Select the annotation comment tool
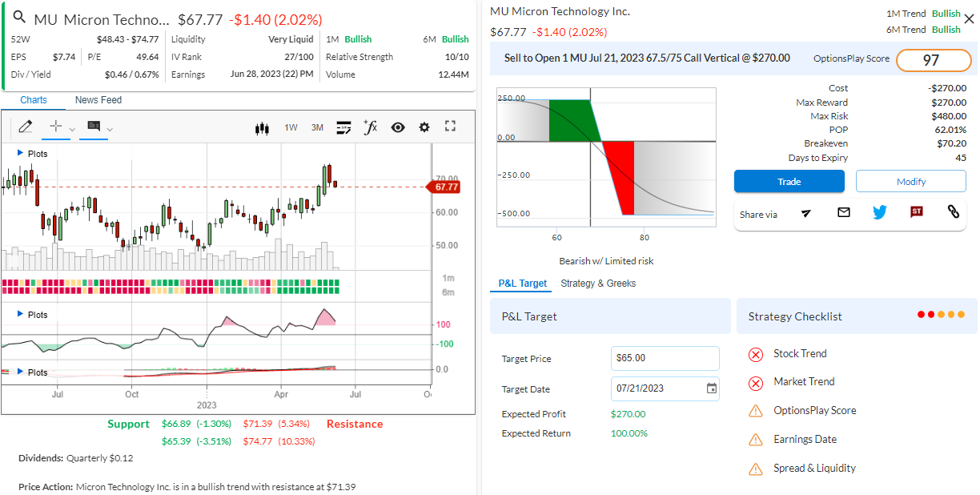Viewport: 980px width, 495px height. [x=94, y=127]
